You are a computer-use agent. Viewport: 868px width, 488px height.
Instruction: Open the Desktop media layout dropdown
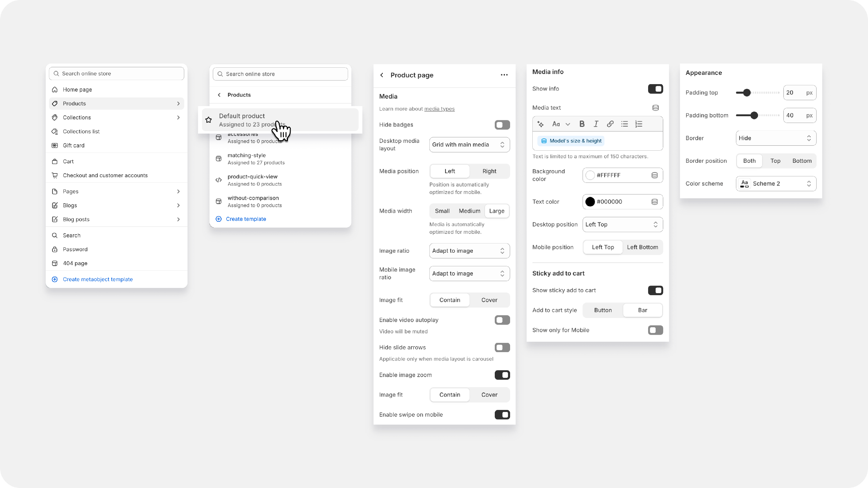tap(469, 145)
